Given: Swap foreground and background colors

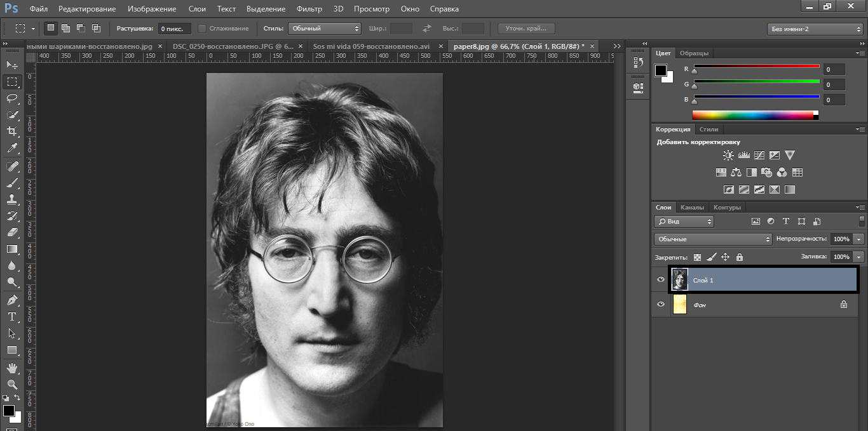Looking at the screenshot, I should click(17, 397).
